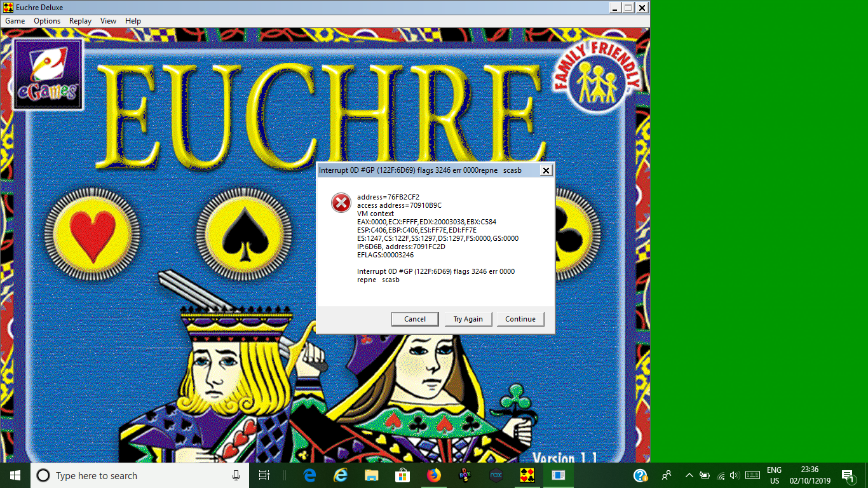Click the Euchre Deluxe title bar icon

(x=8, y=8)
